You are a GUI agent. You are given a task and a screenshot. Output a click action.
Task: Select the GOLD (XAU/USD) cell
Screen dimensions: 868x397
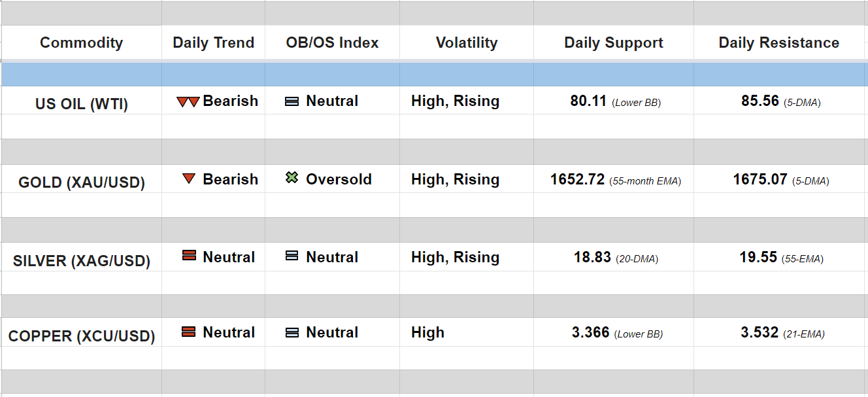tap(81, 182)
